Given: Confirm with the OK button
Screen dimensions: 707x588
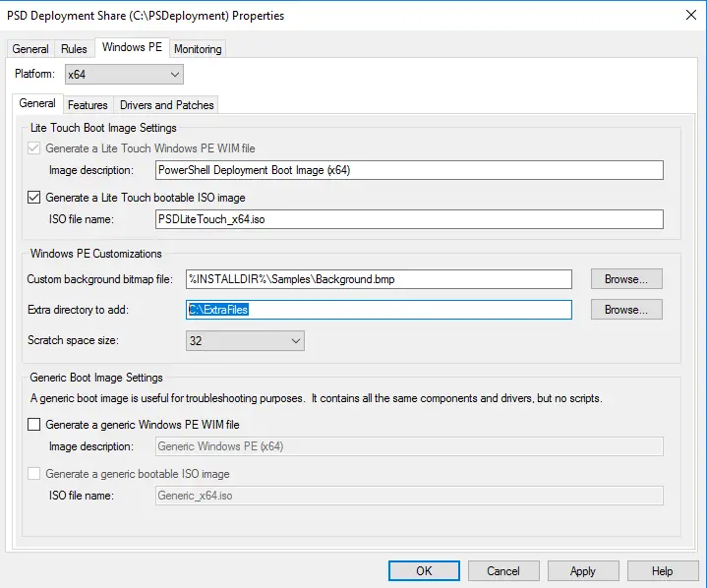Looking at the screenshot, I should [x=424, y=571].
